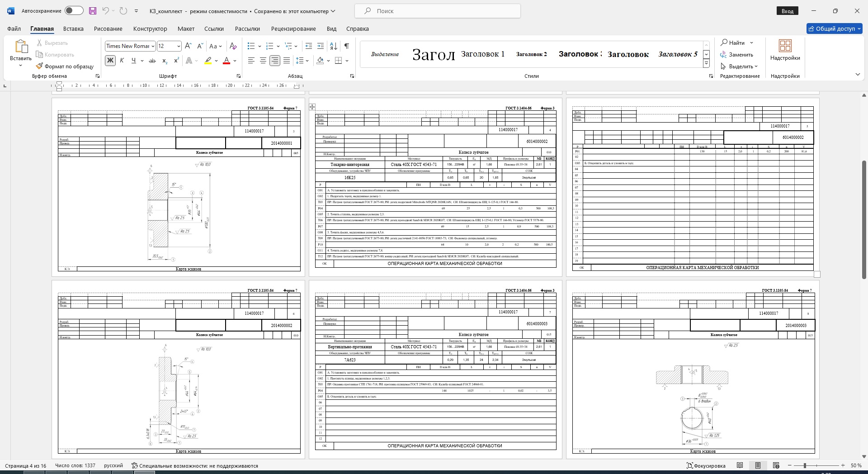This screenshot has height=474, width=868.
Task: Expand the font size dropdown
Action: click(x=179, y=46)
